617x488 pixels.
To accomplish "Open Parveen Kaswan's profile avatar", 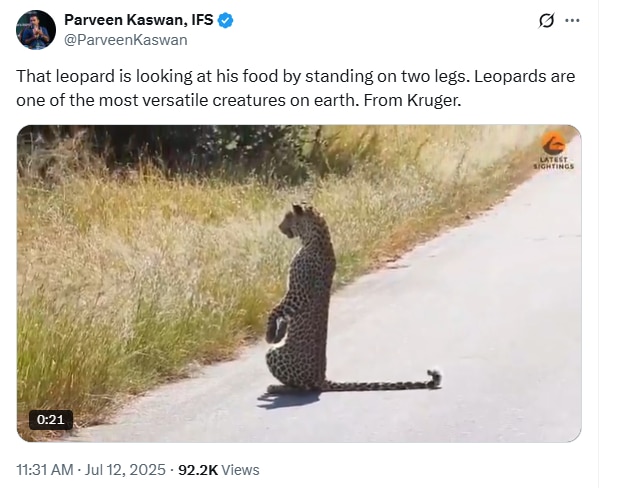I will tap(36, 30).
